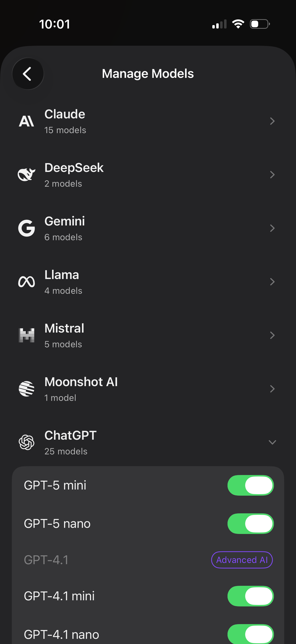Expand the Gemini row chevron
The image size is (296, 644).
click(272, 228)
